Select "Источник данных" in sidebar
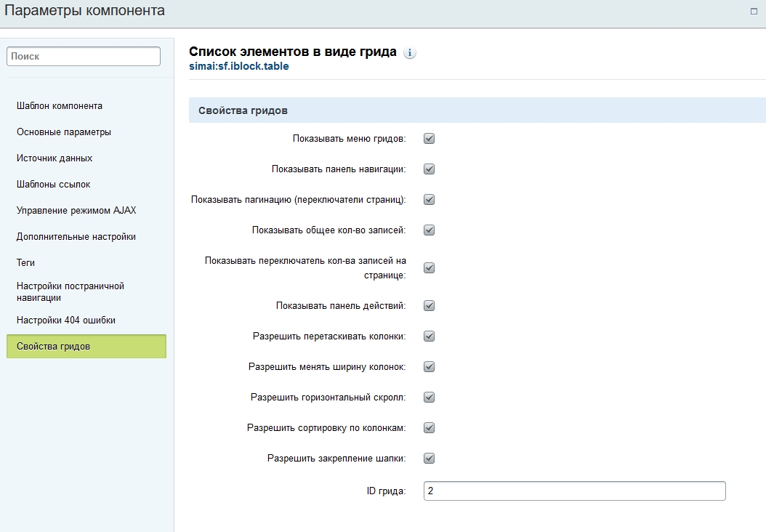Screen dimensions: 766x532 (55, 158)
